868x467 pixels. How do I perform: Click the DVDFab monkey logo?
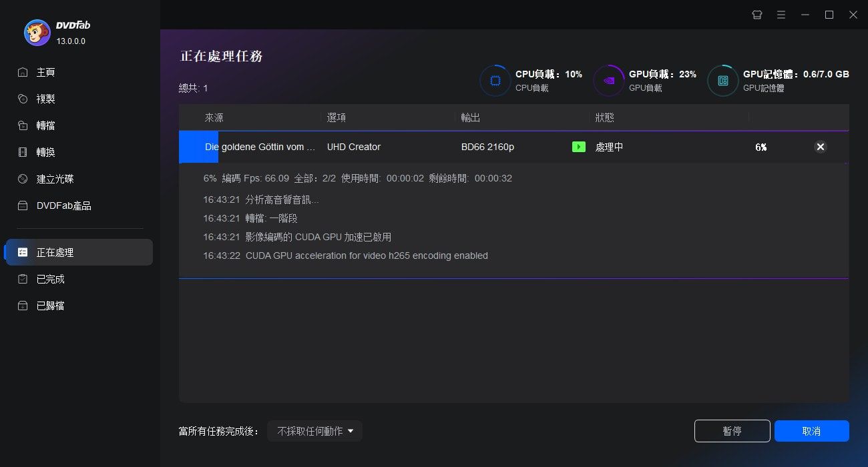pos(37,32)
